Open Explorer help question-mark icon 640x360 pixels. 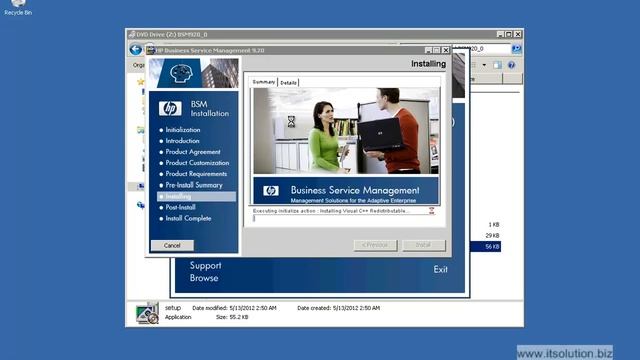(511, 65)
